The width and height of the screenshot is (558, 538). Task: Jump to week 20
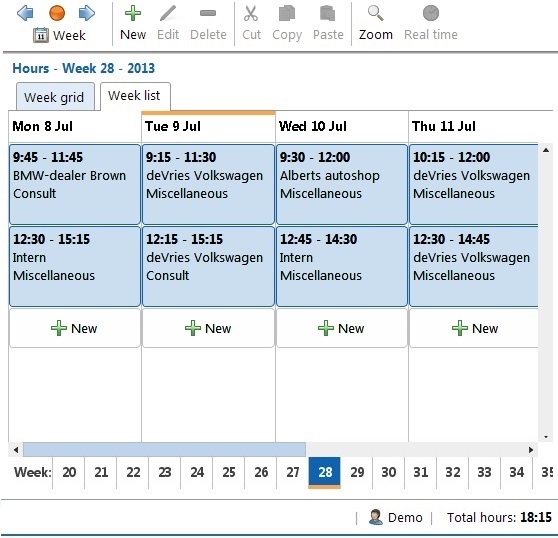tap(69, 473)
